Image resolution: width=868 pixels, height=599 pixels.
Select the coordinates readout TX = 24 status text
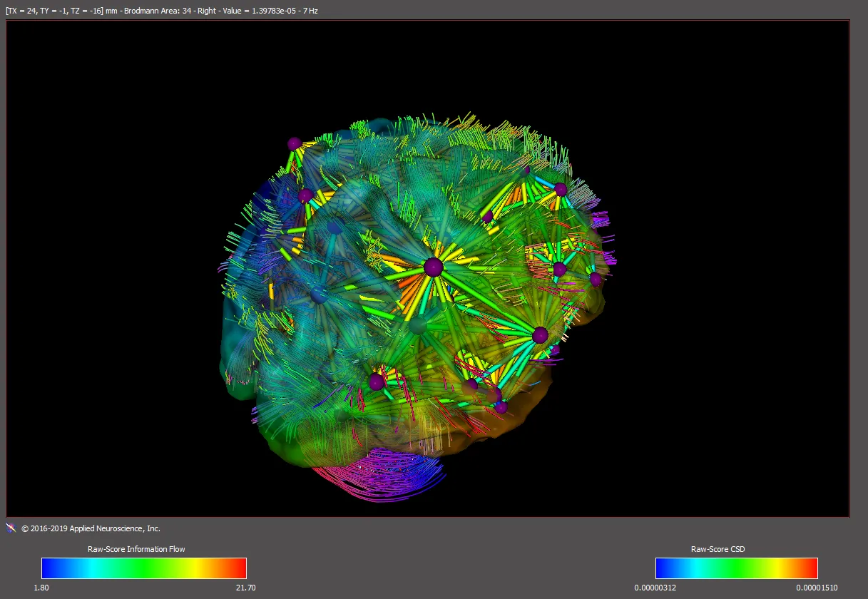pos(161,11)
